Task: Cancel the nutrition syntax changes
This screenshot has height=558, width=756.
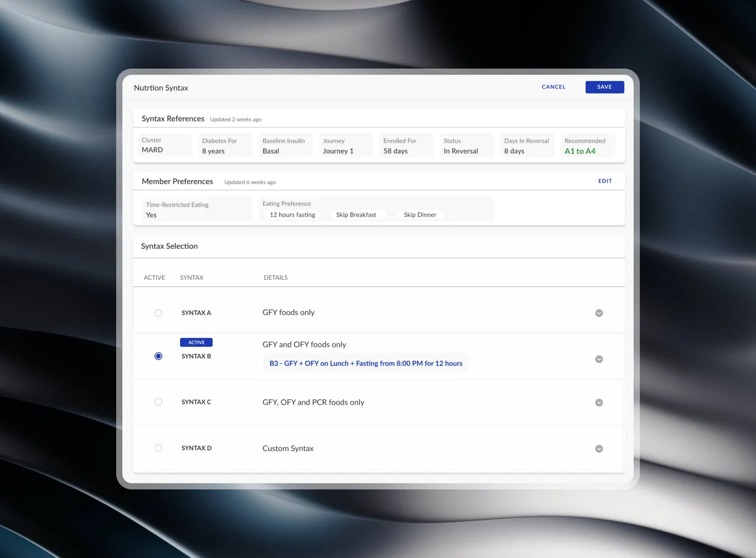Action: click(554, 87)
